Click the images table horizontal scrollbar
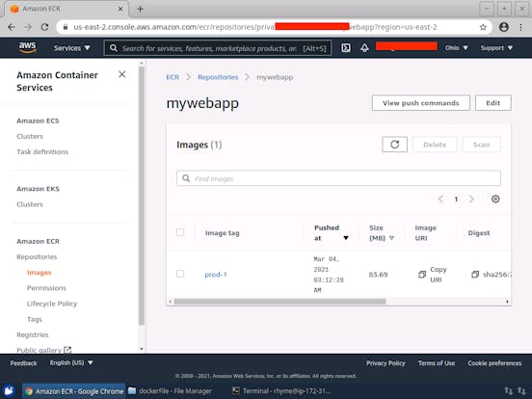The height and width of the screenshot is (399, 532). click(279, 302)
